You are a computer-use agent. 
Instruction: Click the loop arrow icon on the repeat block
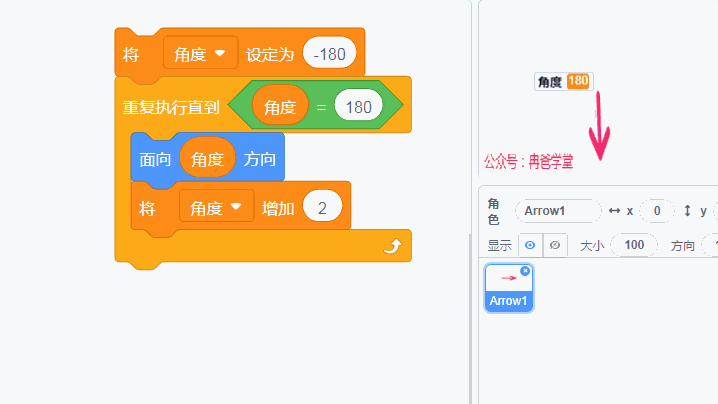coord(392,246)
